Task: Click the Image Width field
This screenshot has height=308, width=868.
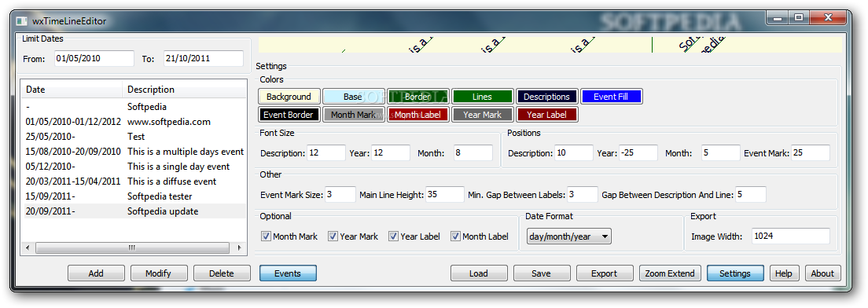Action: tap(791, 236)
